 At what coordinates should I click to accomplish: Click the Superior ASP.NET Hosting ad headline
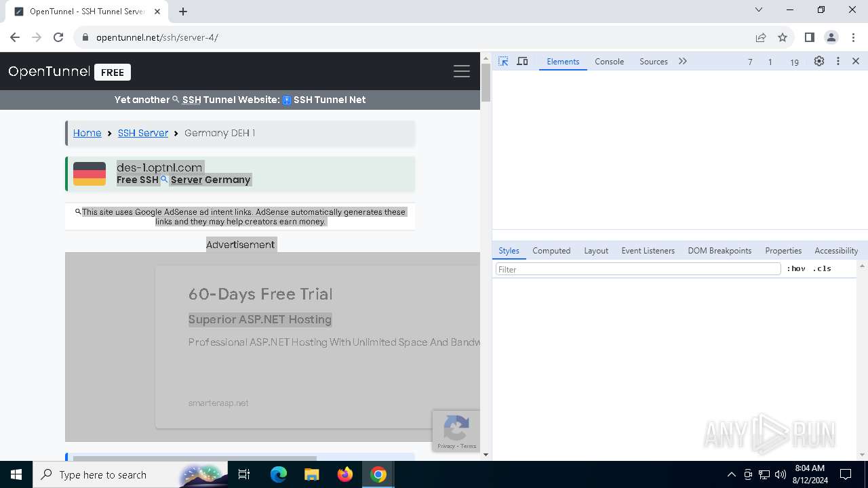260,319
